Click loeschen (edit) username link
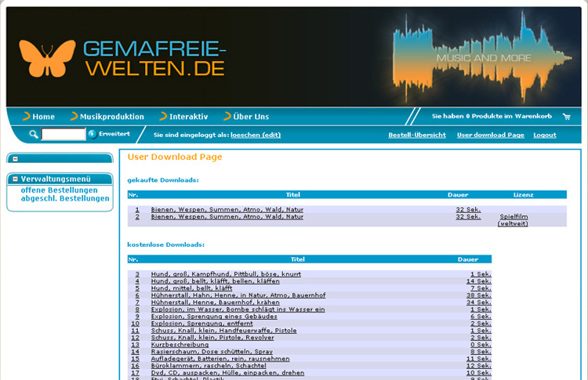This screenshot has height=380, width=588. point(256,135)
